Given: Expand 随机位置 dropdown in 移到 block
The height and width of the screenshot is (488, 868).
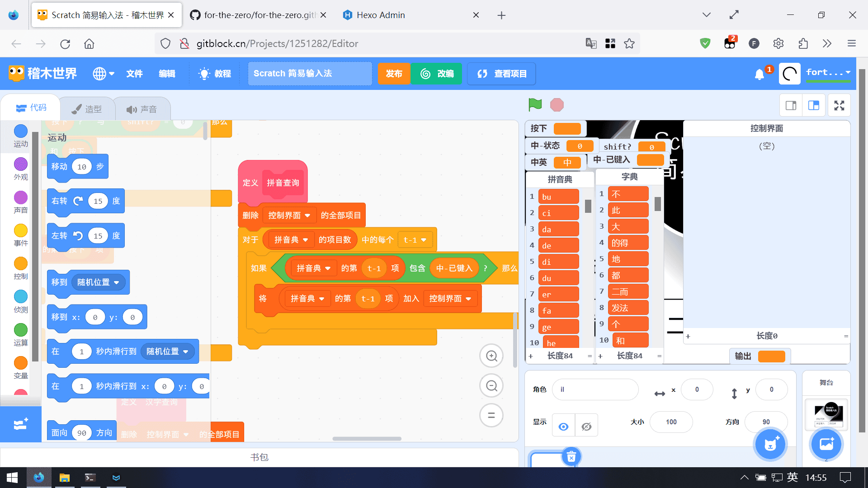Looking at the screenshot, I should pos(116,282).
